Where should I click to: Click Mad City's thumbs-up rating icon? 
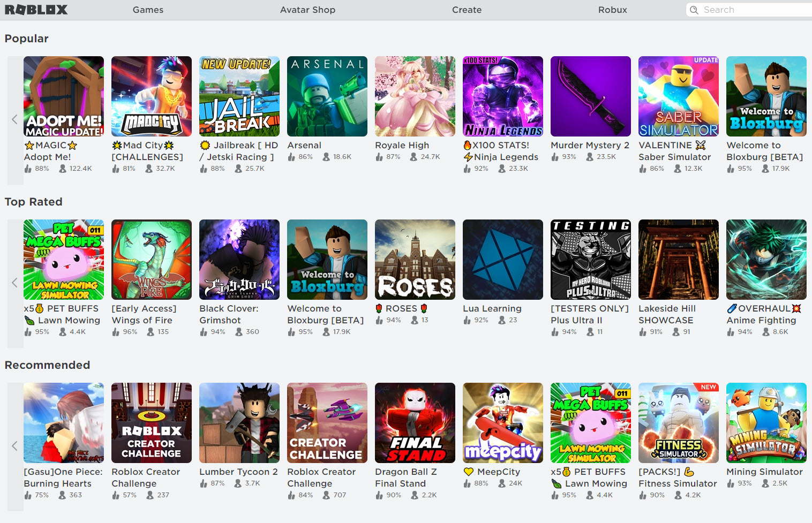116,169
